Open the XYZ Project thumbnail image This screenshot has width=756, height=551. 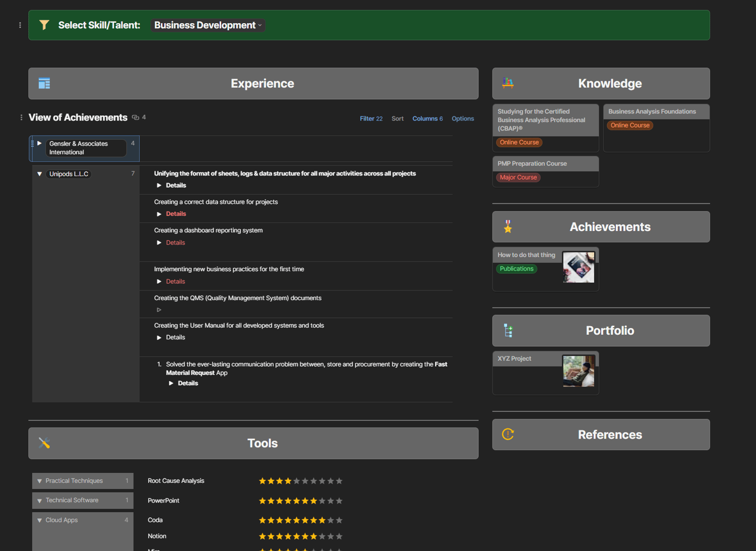(x=579, y=371)
